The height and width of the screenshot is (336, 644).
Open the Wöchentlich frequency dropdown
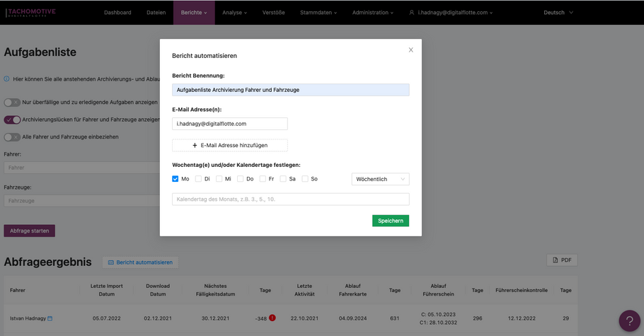pyautogui.click(x=380, y=179)
